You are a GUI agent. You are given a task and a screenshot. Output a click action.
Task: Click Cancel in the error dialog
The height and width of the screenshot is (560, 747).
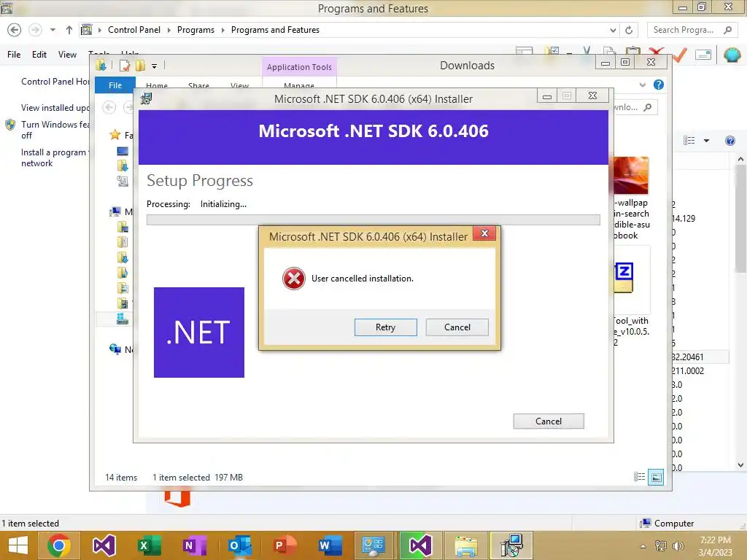pyautogui.click(x=457, y=327)
